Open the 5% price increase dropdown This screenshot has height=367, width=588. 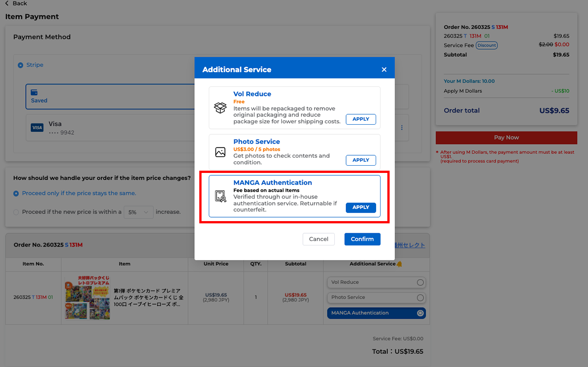point(139,212)
